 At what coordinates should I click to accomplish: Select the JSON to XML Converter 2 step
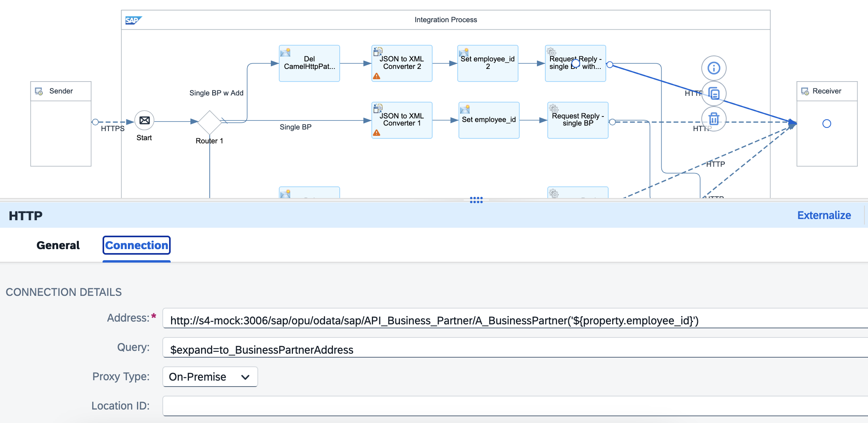[402, 63]
